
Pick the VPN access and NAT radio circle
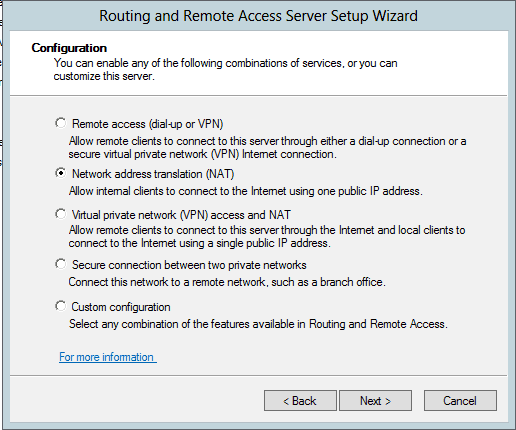[x=61, y=214]
